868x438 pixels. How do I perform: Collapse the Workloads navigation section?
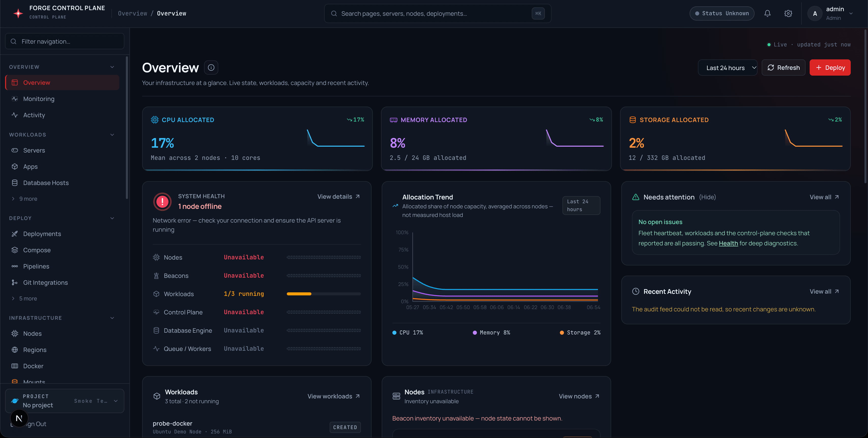[112, 135]
